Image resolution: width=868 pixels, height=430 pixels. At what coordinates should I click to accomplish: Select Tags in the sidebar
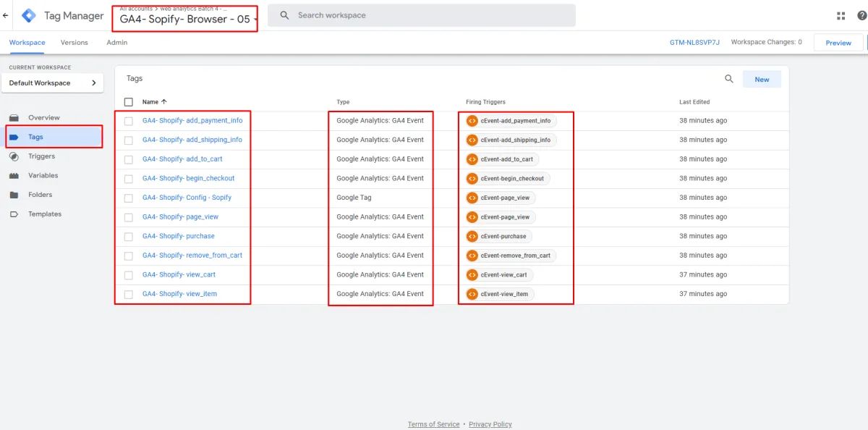(52, 137)
